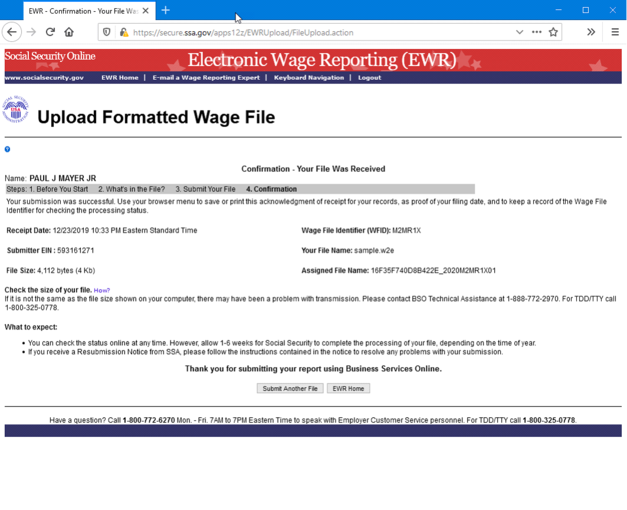Open the page actions three-dot menu

536,32
